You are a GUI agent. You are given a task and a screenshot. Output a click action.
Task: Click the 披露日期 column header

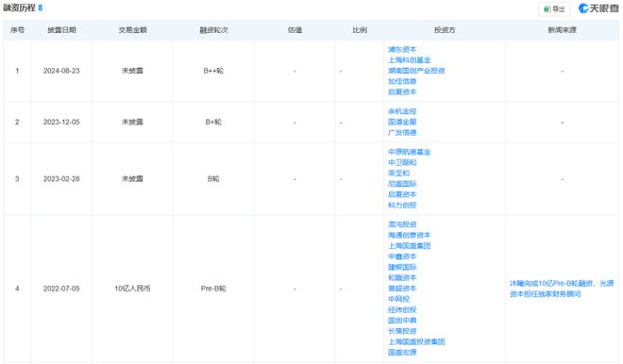(x=61, y=30)
